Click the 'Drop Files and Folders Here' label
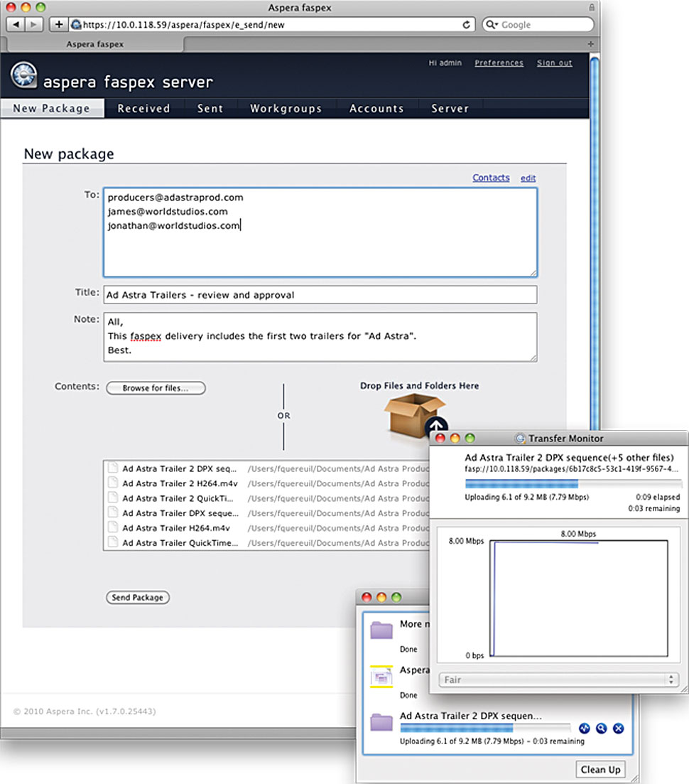The image size is (689, 784). click(420, 385)
